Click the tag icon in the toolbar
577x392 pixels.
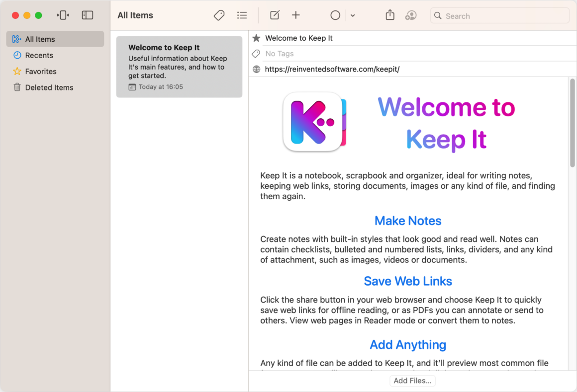point(219,15)
